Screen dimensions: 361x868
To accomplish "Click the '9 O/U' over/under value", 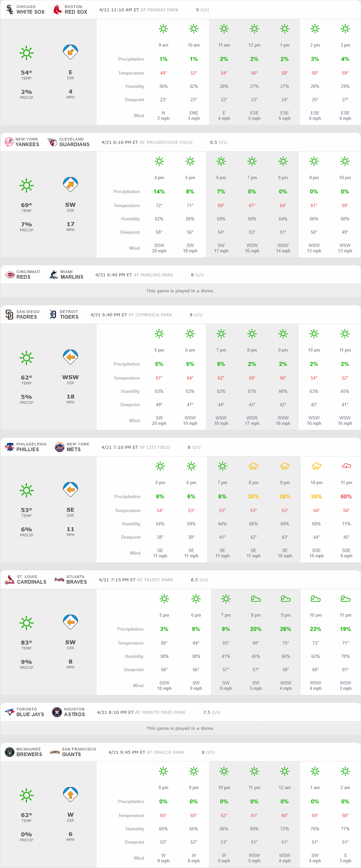I will click(202, 10).
